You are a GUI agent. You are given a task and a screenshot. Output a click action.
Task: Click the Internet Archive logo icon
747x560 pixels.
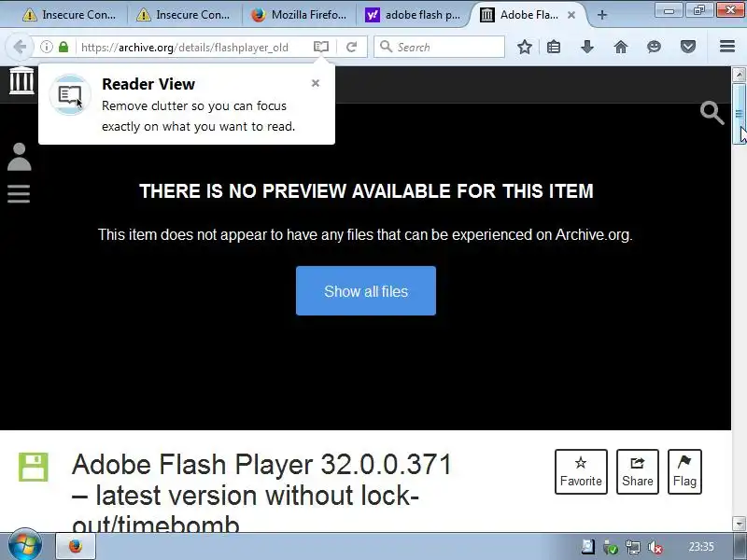21,80
